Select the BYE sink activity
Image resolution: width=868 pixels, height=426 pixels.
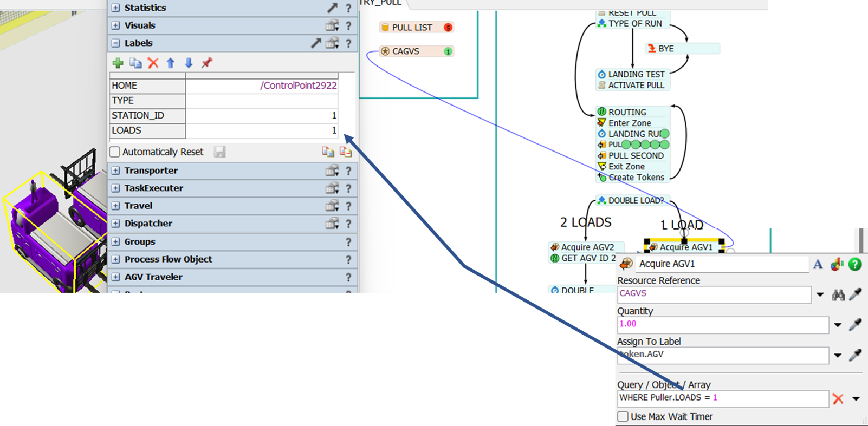point(683,49)
